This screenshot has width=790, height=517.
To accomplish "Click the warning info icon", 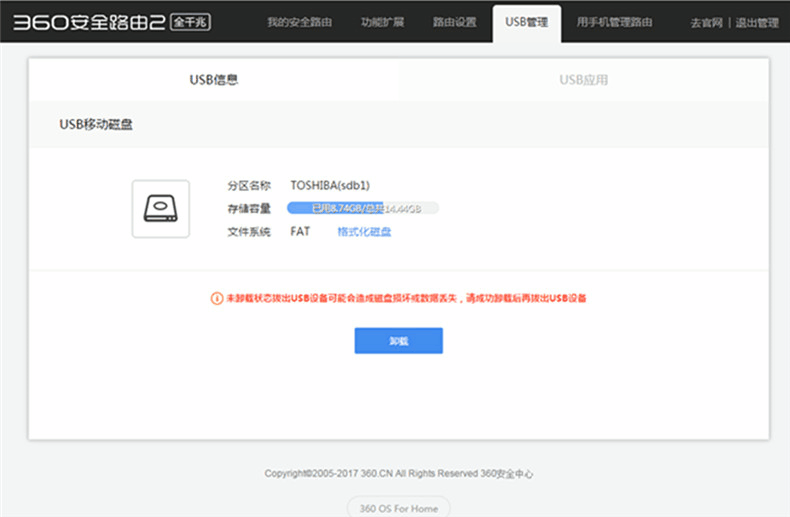I will (217, 298).
